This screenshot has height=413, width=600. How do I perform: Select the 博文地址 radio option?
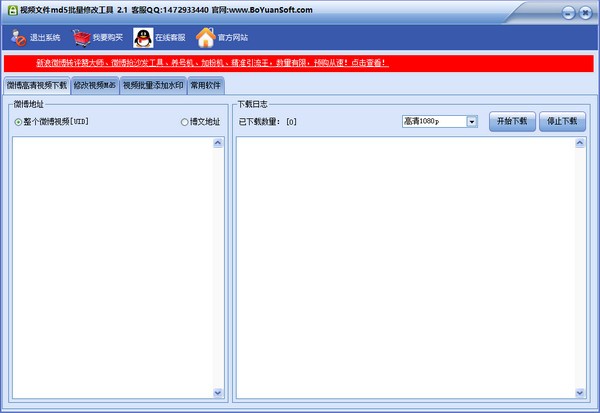click(x=184, y=122)
